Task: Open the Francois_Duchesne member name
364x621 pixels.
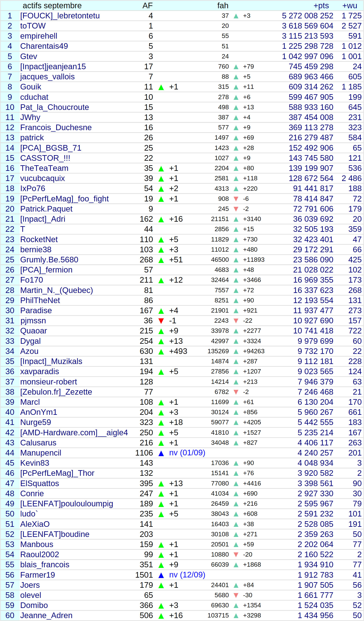Action: (x=56, y=127)
